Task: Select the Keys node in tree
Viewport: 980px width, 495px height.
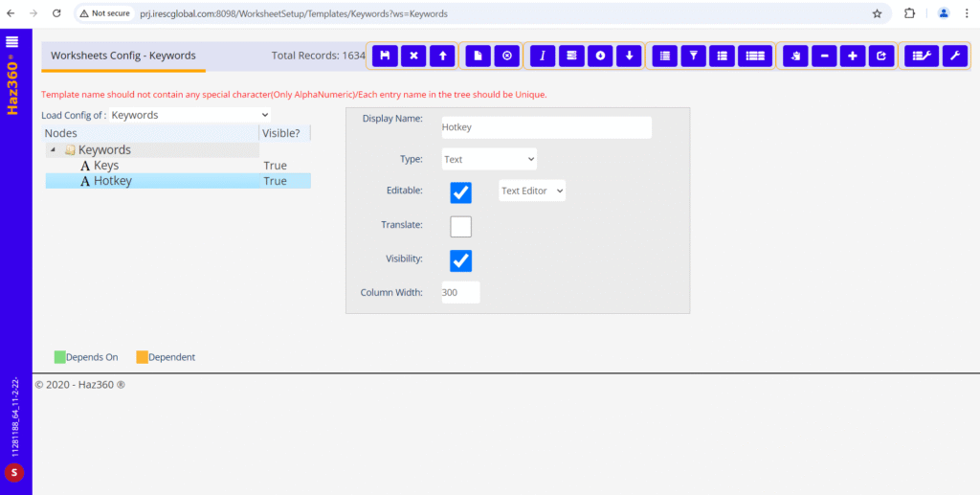Action: point(106,166)
